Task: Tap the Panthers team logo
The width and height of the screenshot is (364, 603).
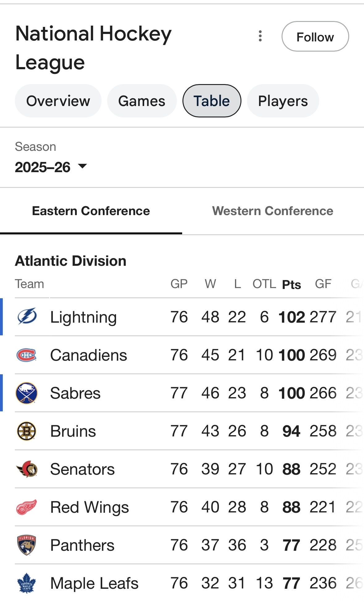Action: tap(27, 545)
